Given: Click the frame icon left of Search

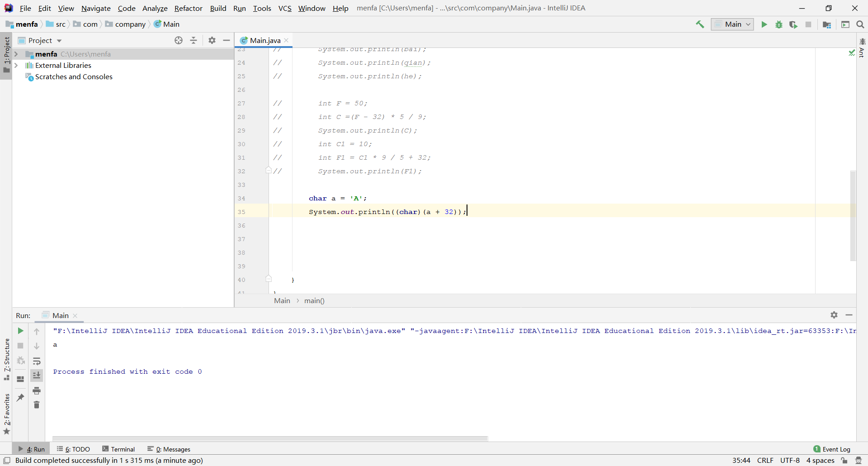Looking at the screenshot, I should [x=845, y=24].
